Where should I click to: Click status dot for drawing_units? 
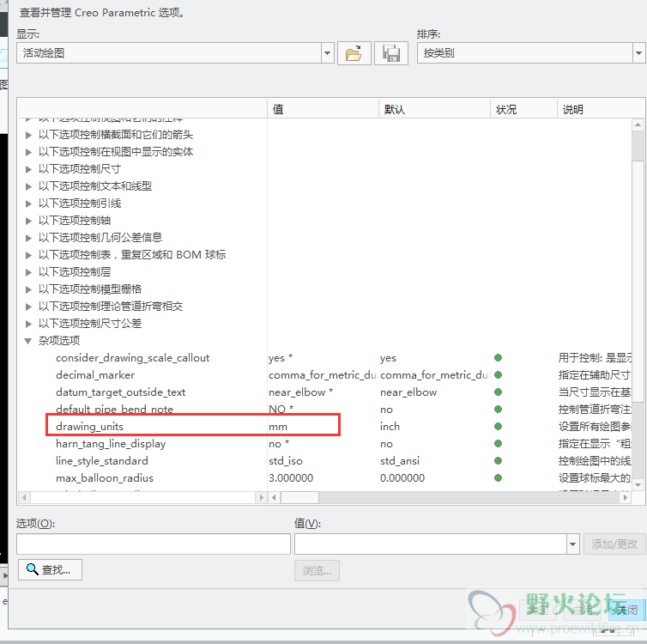(x=498, y=427)
